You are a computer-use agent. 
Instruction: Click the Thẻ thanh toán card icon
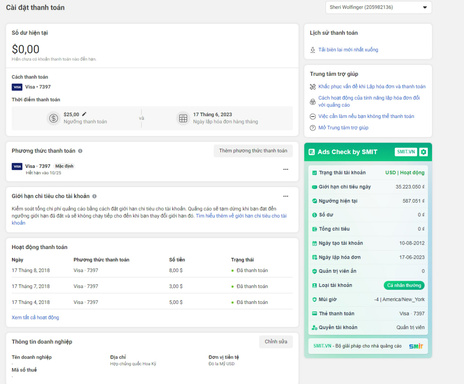coord(314,314)
